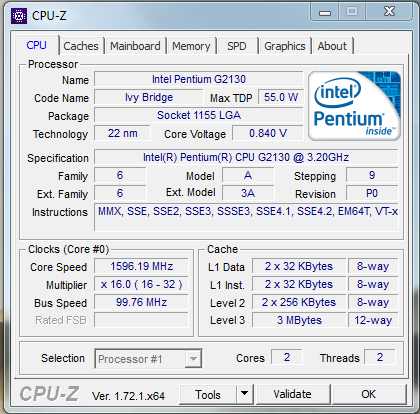Click the Code Name value Ivy Bridge
The image size is (420, 414).
(149, 97)
